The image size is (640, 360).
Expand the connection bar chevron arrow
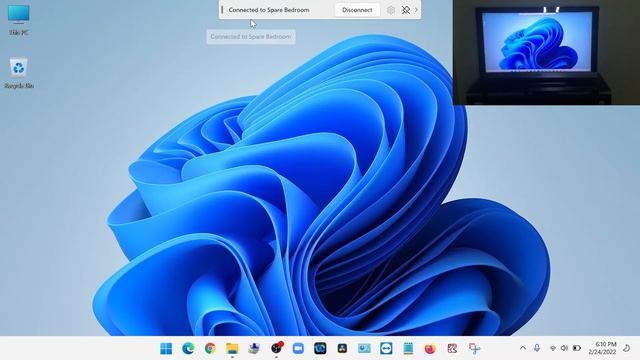[x=416, y=10]
